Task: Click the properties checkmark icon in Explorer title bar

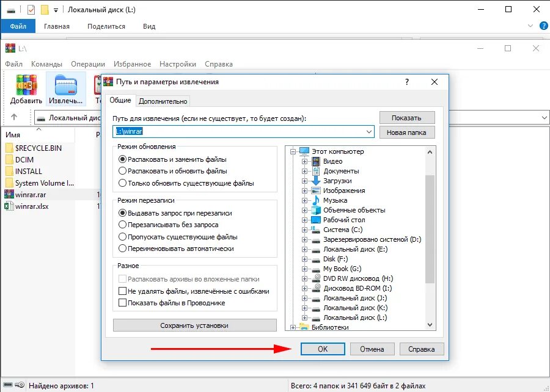Action: (31, 10)
